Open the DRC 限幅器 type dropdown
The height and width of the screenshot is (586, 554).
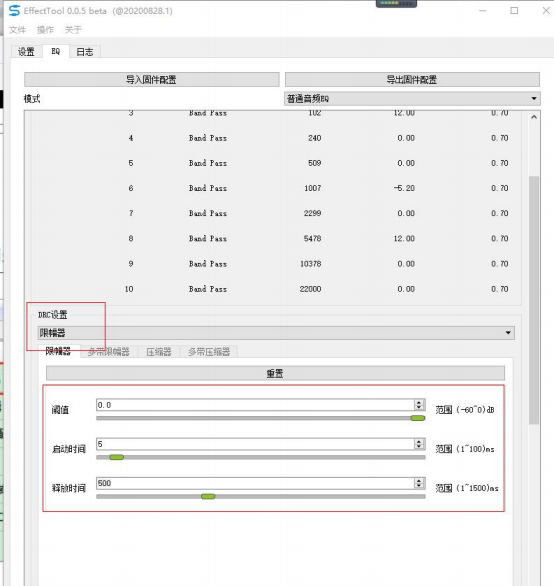276,333
